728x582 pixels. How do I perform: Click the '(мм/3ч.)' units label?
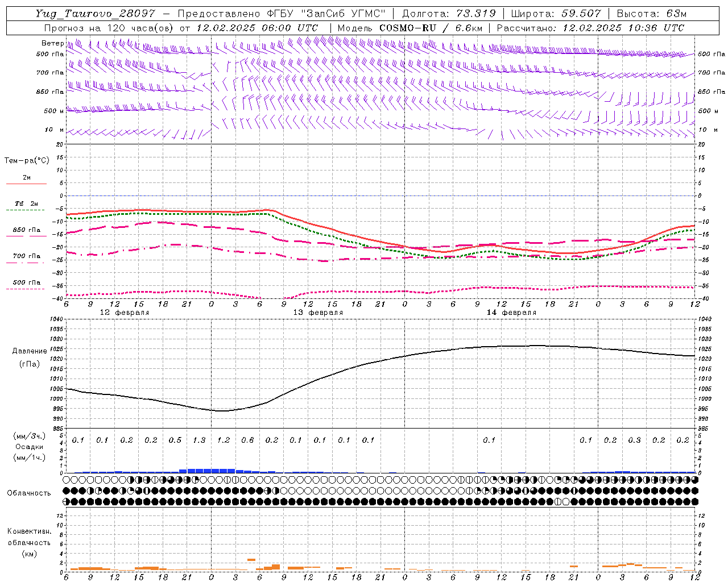30,436
